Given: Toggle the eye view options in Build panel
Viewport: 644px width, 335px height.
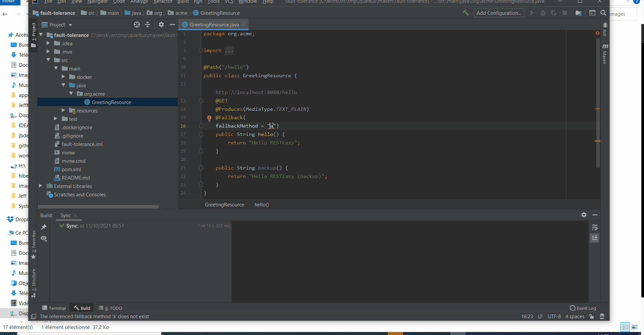Looking at the screenshot, I should click(x=43, y=238).
